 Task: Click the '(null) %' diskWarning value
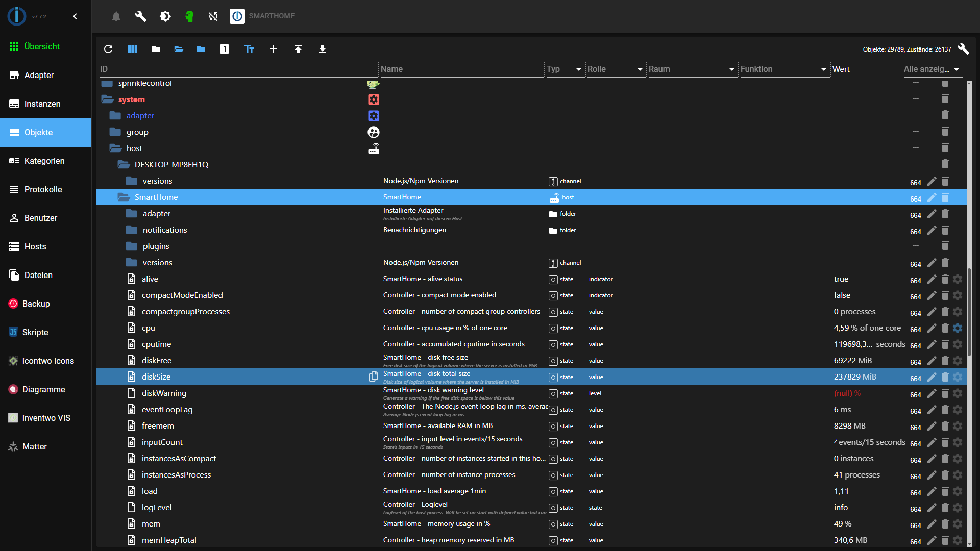tap(847, 393)
